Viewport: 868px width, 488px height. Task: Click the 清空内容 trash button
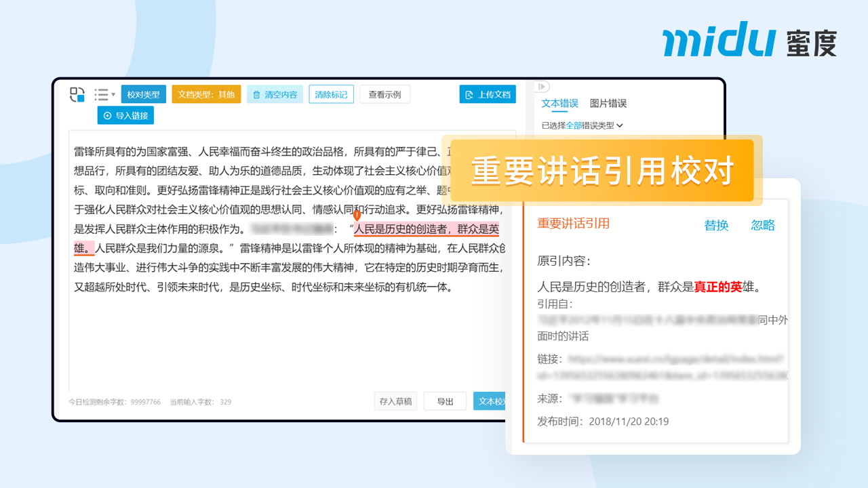click(275, 95)
